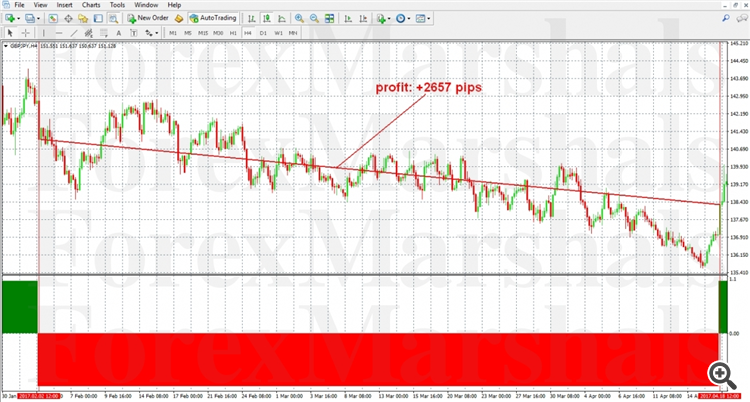This screenshot has height=402, width=750.
Task: Expand the Indicators dropdown arrow
Action: (x=389, y=19)
